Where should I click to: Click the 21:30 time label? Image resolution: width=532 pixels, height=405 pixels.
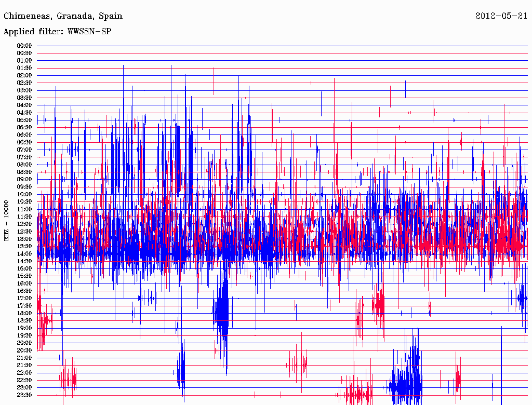tap(24, 366)
